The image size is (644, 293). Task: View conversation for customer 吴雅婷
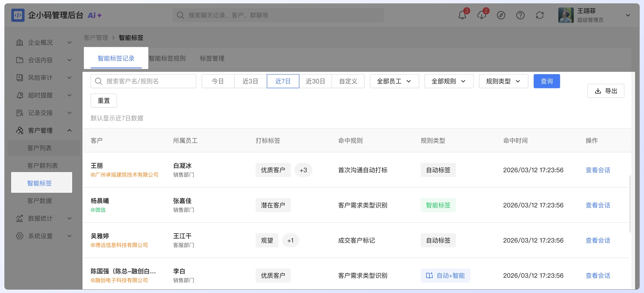click(598, 240)
